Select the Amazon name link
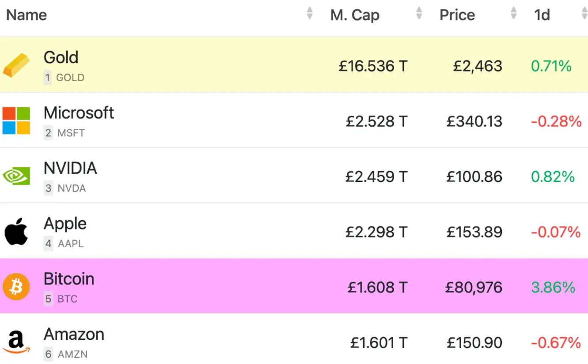 (74, 334)
